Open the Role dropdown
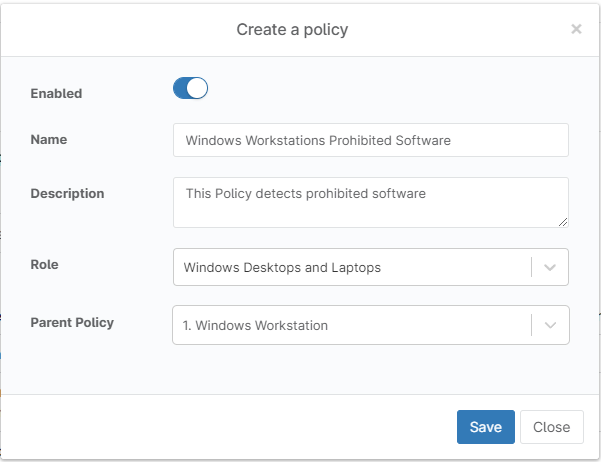This screenshot has height=462, width=601. point(371,267)
